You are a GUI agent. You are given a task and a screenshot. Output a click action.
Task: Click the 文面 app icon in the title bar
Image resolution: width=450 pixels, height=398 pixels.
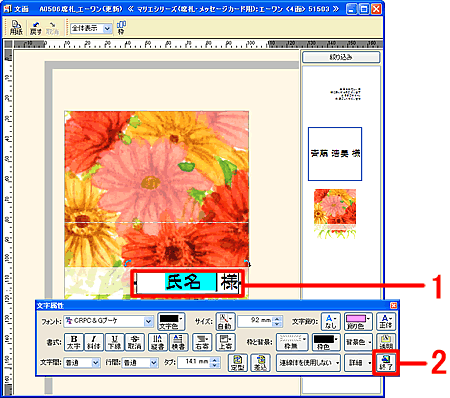pos(7,8)
